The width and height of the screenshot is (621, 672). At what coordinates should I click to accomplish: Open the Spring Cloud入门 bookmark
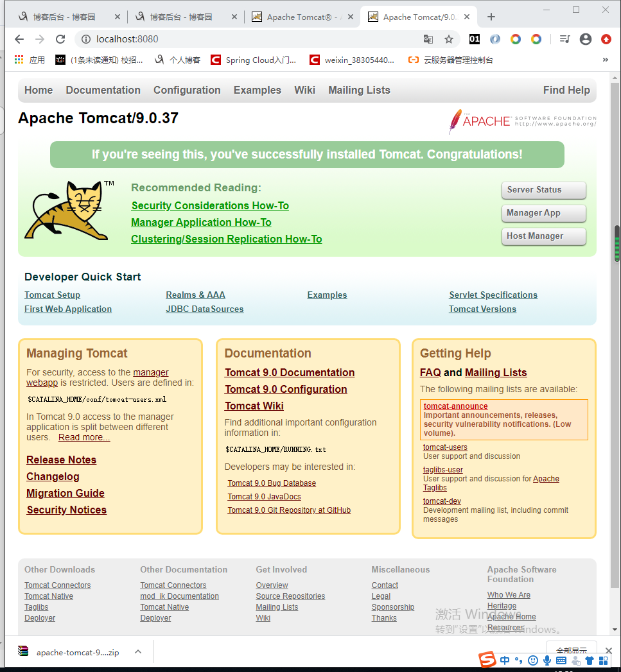tap(254, 60)
